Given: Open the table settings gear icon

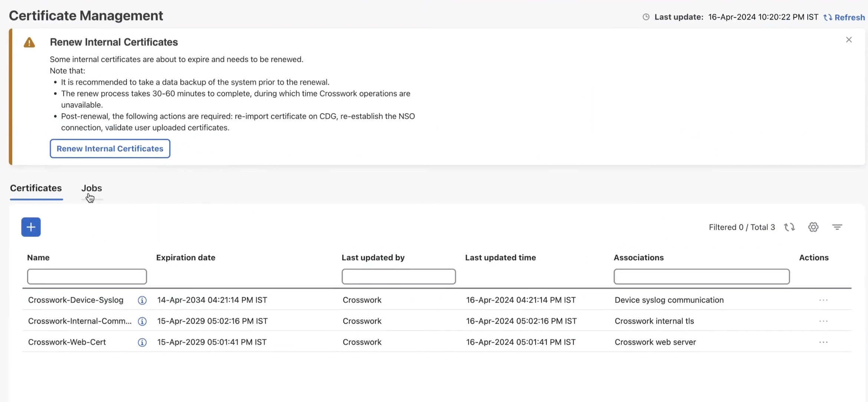Looking at the screenshot, I should pyautogui.click(x=813, y=227).
